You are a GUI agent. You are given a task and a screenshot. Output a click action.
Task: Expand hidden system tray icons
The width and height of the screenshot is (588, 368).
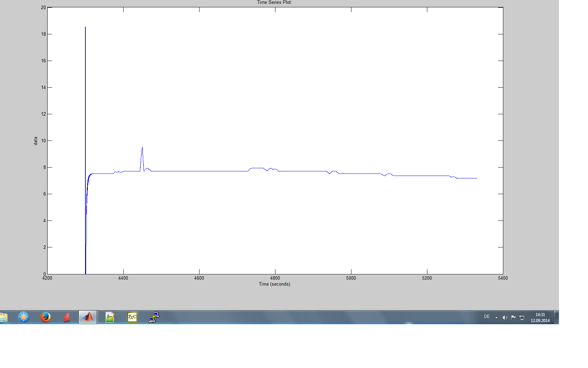pos(496,318)
